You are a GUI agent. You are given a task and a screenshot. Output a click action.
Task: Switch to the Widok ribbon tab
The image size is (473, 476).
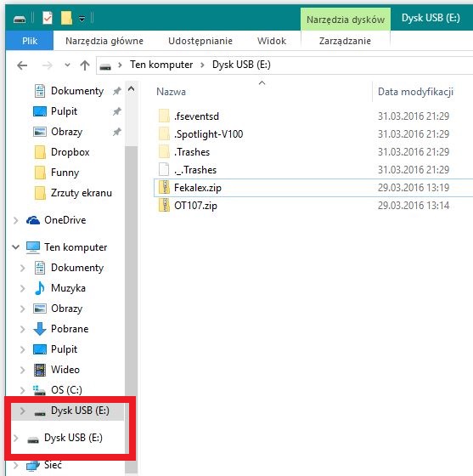tap(272, 41)
